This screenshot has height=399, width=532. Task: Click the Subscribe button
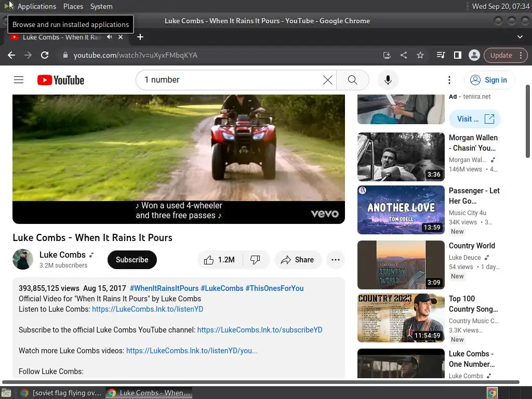coord(132,260)
